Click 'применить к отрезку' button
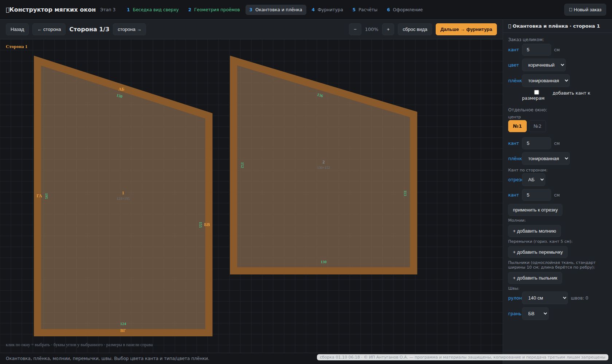This screenshot has width=612, height=364. tap(535, 210)
